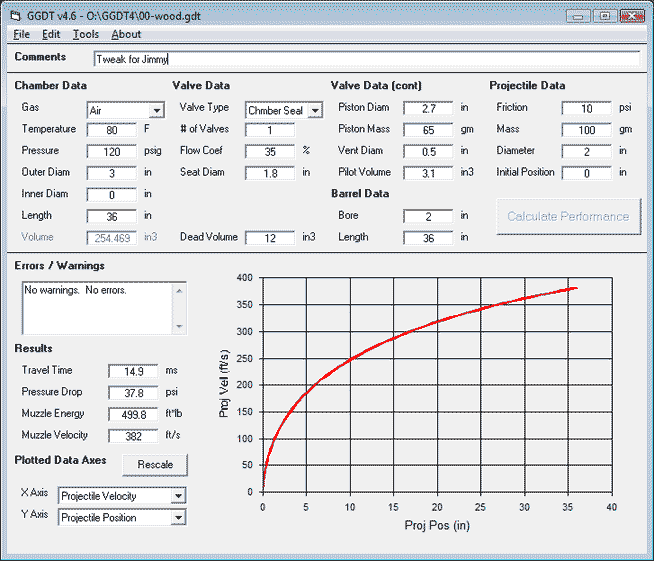
Task: Focus the Flow Coef input field
Action: [269, 152]
